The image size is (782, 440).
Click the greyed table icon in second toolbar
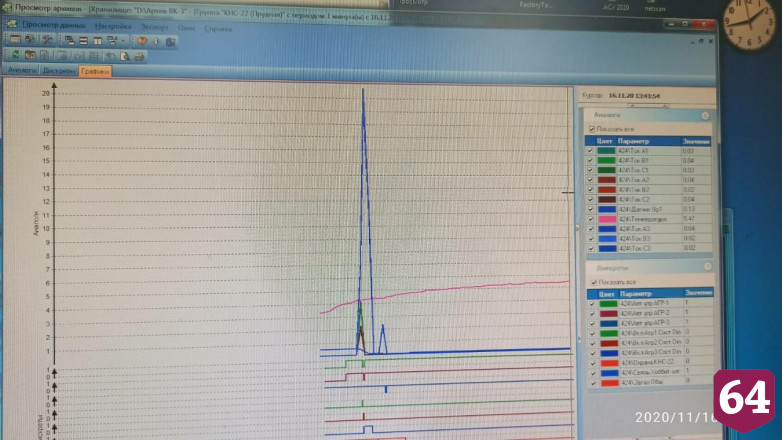click(94, 56)
